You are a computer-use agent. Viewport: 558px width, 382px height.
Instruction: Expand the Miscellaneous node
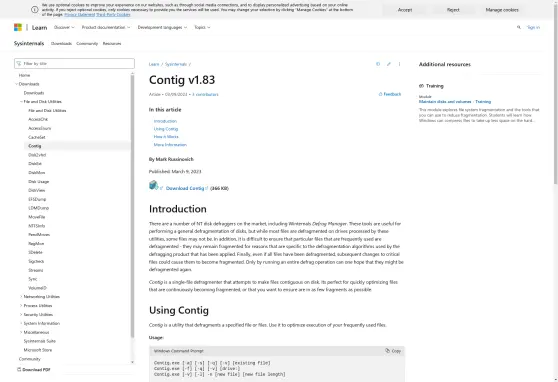point(21,332)
